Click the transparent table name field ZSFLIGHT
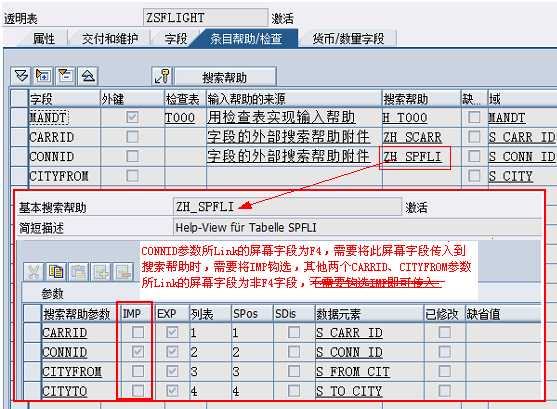Image resolution: width=557 pixels, height=409 pixels. point(205,17)
